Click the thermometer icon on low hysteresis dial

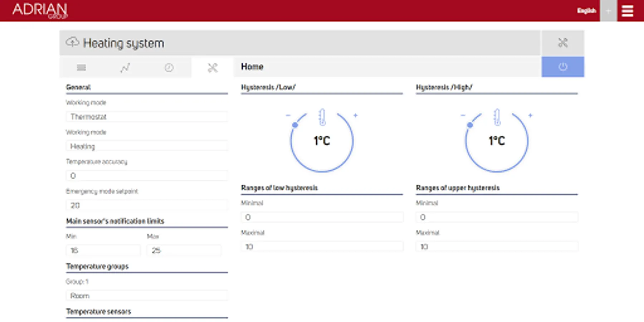[322, 117]
